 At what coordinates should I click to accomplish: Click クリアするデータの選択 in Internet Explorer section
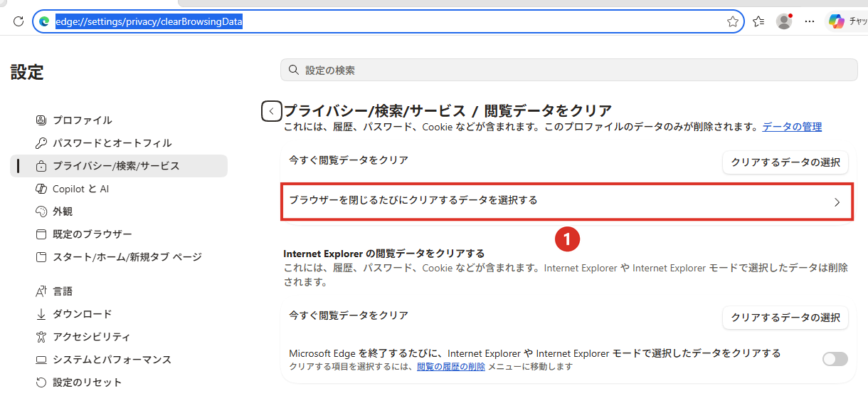pos(785,318)
